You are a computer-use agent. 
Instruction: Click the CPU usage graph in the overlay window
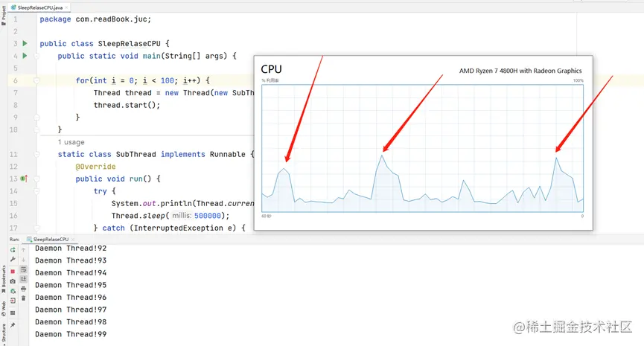click(x=422, y=148)
